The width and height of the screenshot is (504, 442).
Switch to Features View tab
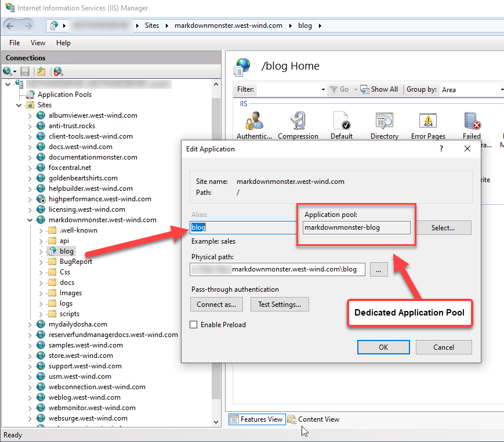257,419
